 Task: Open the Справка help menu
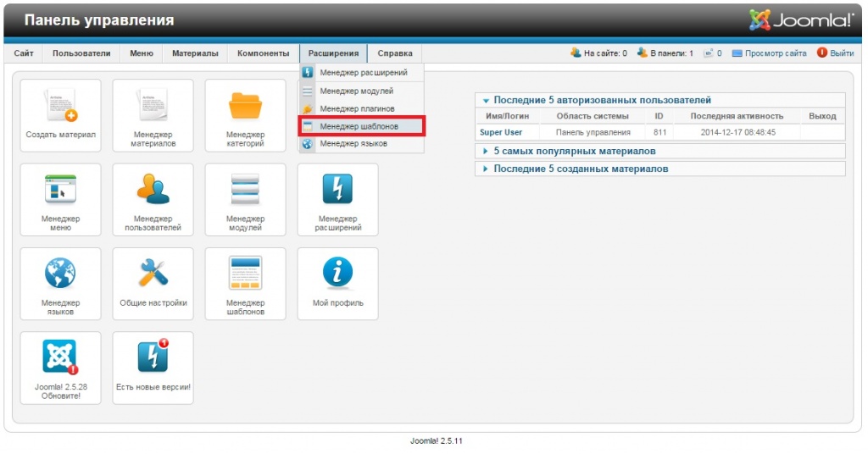[395, 53]
